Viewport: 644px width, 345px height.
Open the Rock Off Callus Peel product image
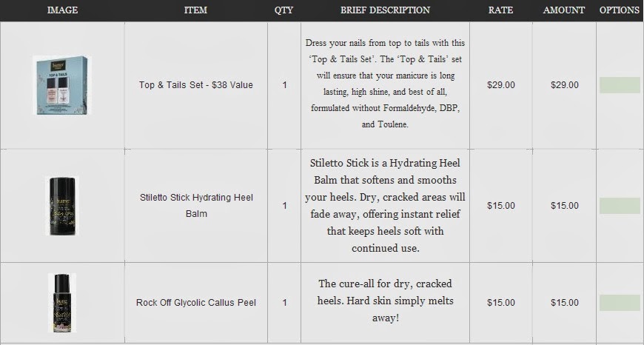tap(62, 303)
